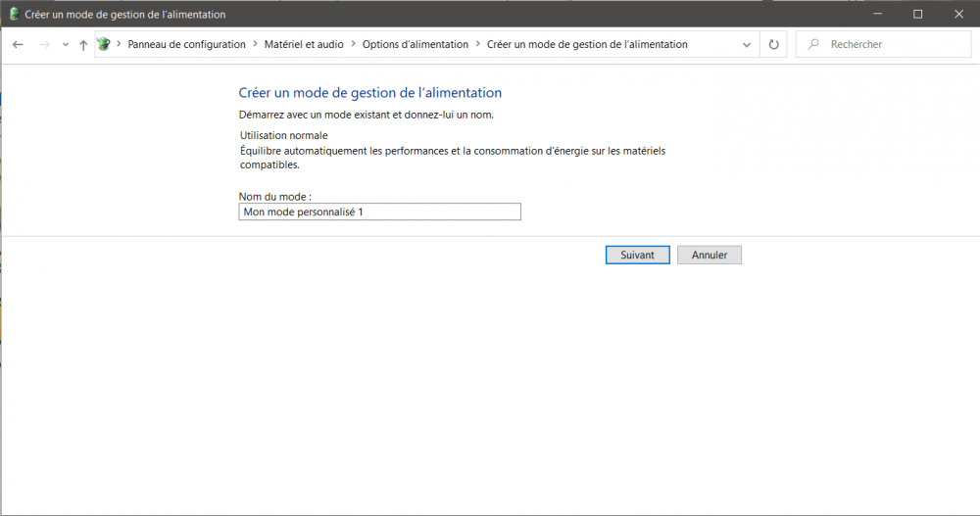Open Options d'alimentation breadcrumb
980x516 pixels.
pyautogui.click(x=415, y=44)
